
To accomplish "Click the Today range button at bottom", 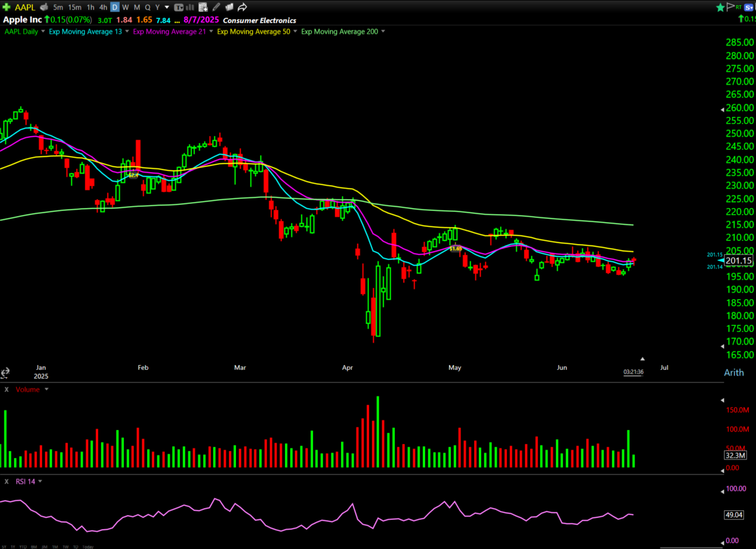I will [88, 547].
